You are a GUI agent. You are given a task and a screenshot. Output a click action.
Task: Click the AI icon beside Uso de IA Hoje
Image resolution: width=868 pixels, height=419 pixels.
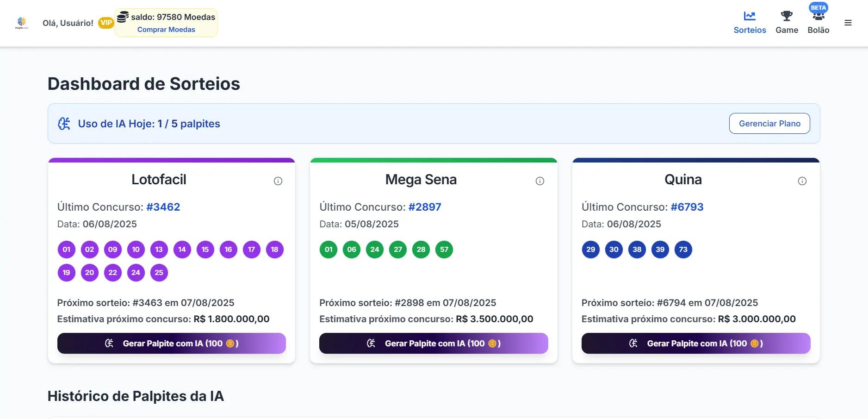coord(64,124)
